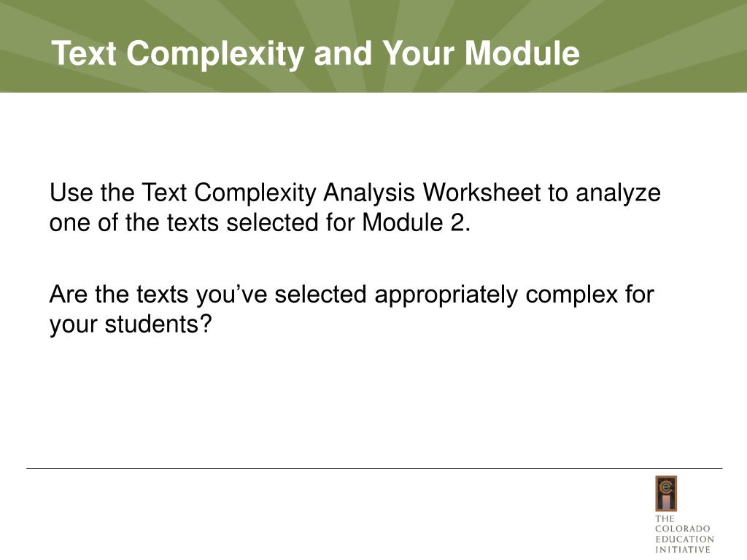Click the word "EDUCATION" under the logo
The width and height of the screenshot is (747, 560).
coord(684,539)
